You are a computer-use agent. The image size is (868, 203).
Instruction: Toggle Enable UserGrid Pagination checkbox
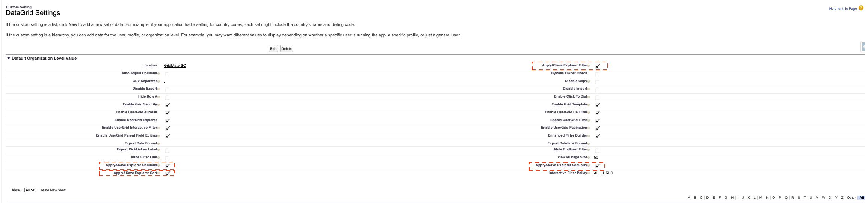(598, 128)
